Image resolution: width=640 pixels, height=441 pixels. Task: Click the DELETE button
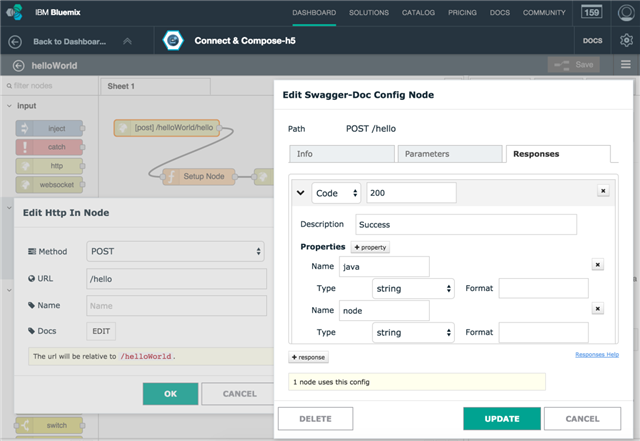pyautogui.click(x=316, y=419)
